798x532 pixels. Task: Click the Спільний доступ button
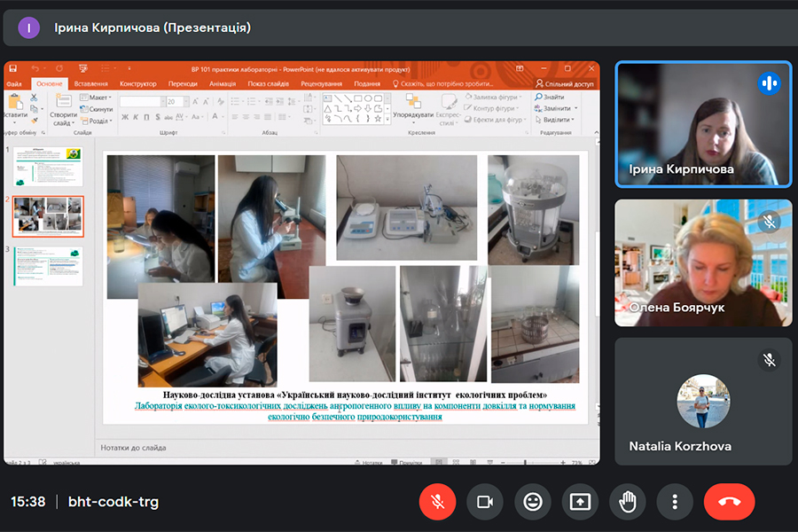[x=565, y=84]
